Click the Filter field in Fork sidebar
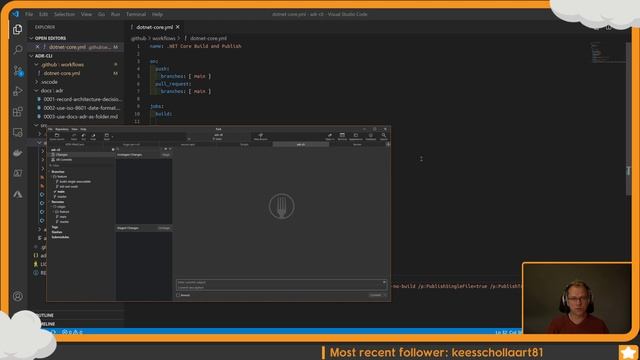The image size is (640, 360). (81, 166)
